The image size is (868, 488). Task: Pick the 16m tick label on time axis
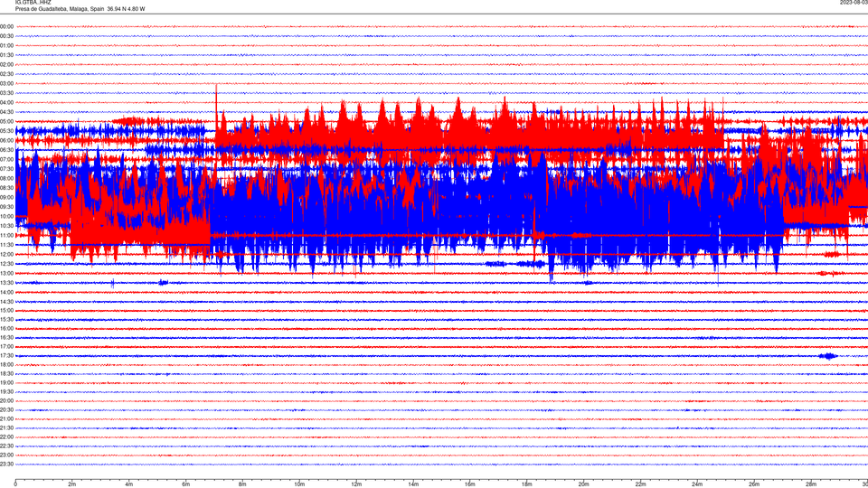(470, 484)
